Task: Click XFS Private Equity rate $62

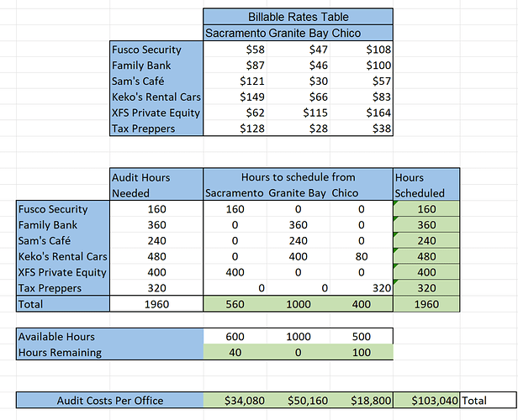Action: pos(235,113)
